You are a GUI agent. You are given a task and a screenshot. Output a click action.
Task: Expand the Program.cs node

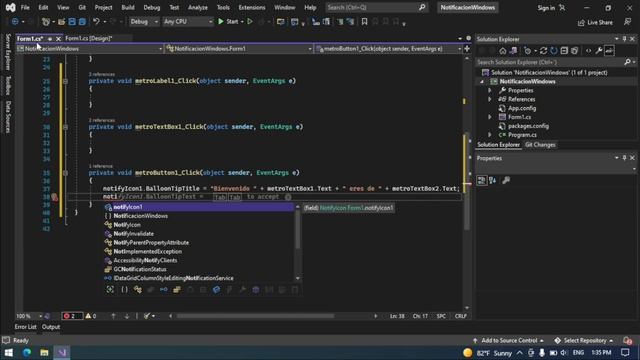point(490,135)
